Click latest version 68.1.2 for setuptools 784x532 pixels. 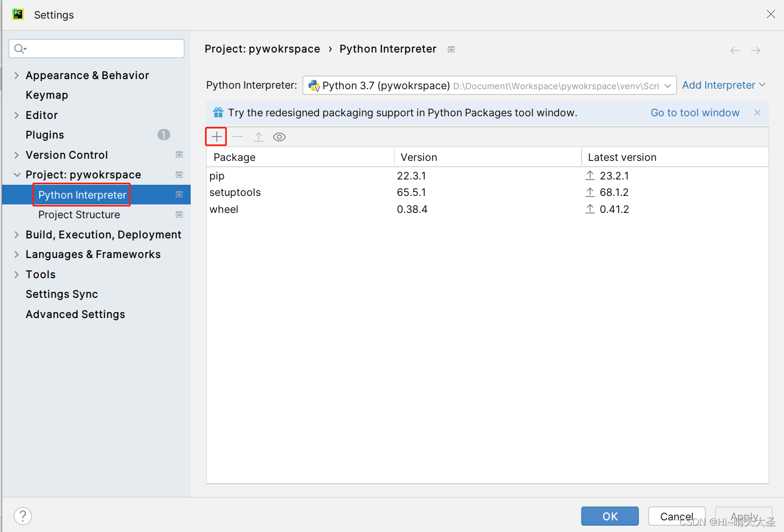pos(614,192)
